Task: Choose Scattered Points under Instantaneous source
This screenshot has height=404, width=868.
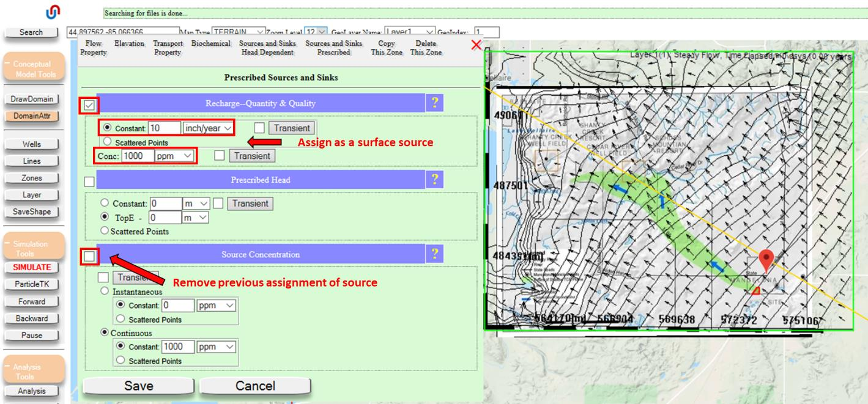Action: [x=121, y=319]
